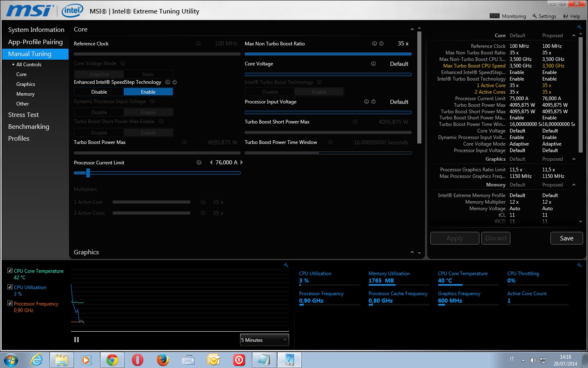Show info for Turbo Boost Power Time Window
This screenshot has height=368, width=588.
point(330,142)
